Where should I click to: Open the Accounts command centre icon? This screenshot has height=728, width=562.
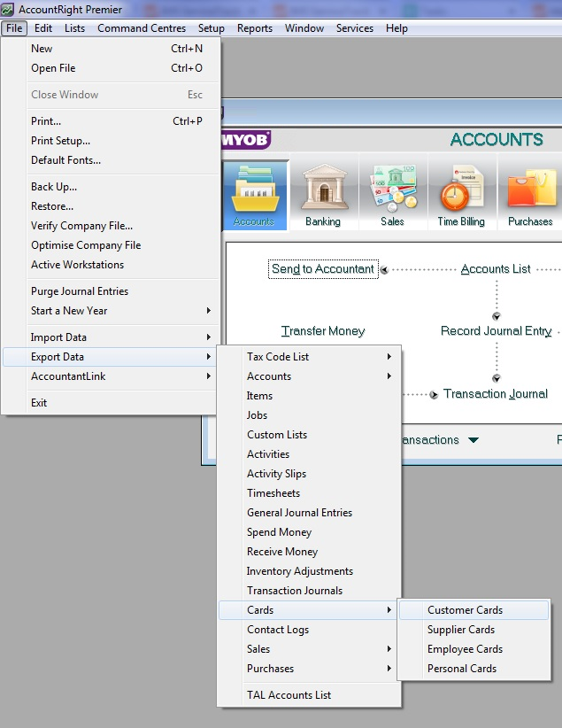point(254,195)
